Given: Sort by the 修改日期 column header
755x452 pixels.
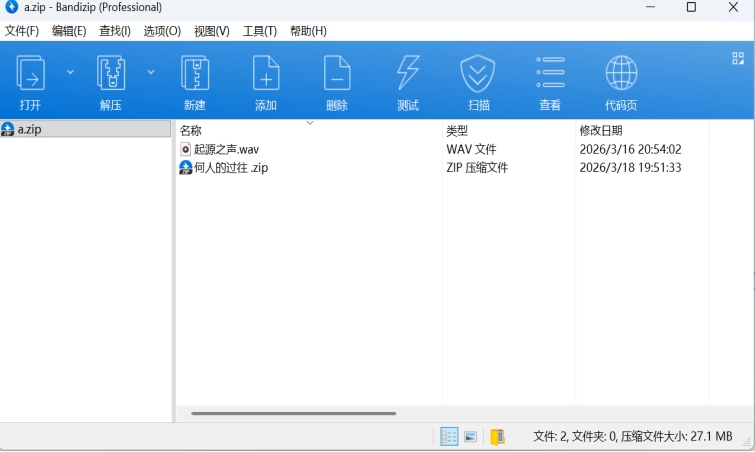Looking at the screenshot, I should coord(600,130).
